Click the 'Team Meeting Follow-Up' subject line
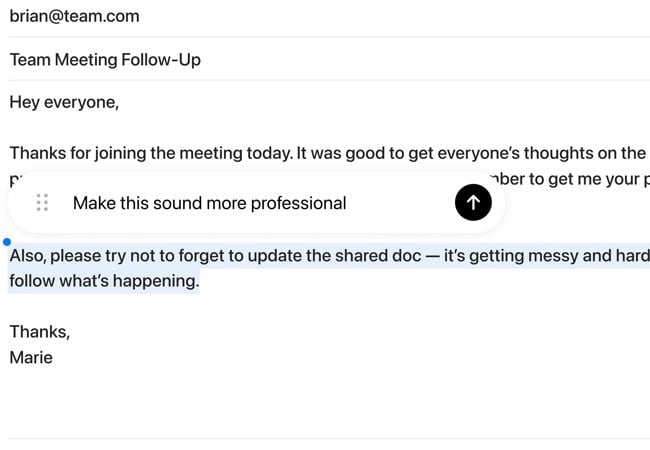This screenshot has height=450, width=650. click(x=105, y=60)
